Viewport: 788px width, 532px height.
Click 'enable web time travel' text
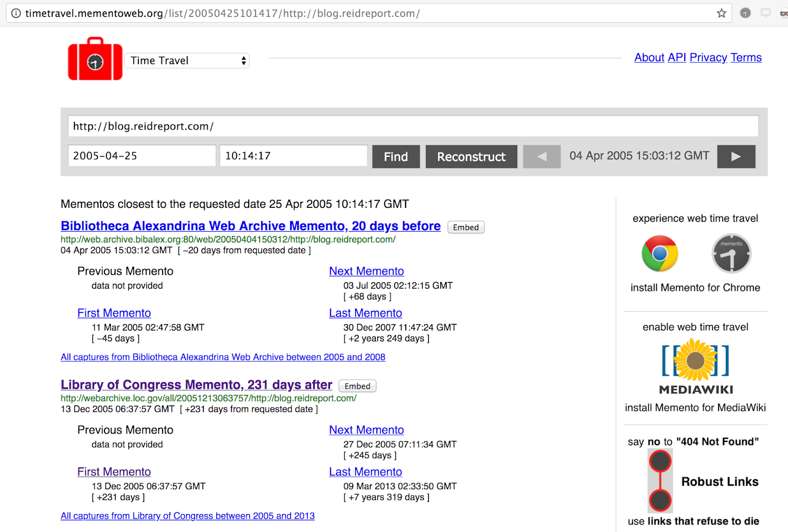[x=695, y=327]
